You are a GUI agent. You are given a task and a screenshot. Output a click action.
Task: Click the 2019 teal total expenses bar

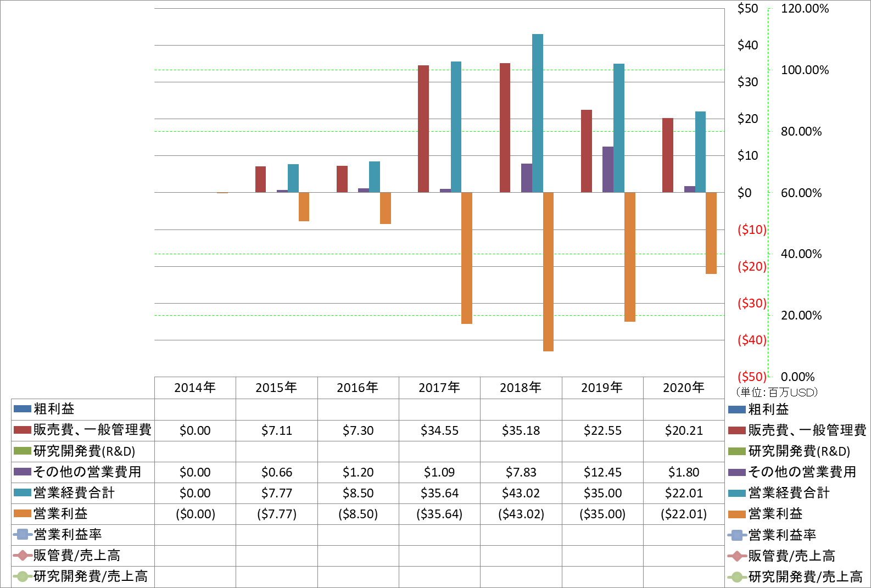tap(619, 128)
